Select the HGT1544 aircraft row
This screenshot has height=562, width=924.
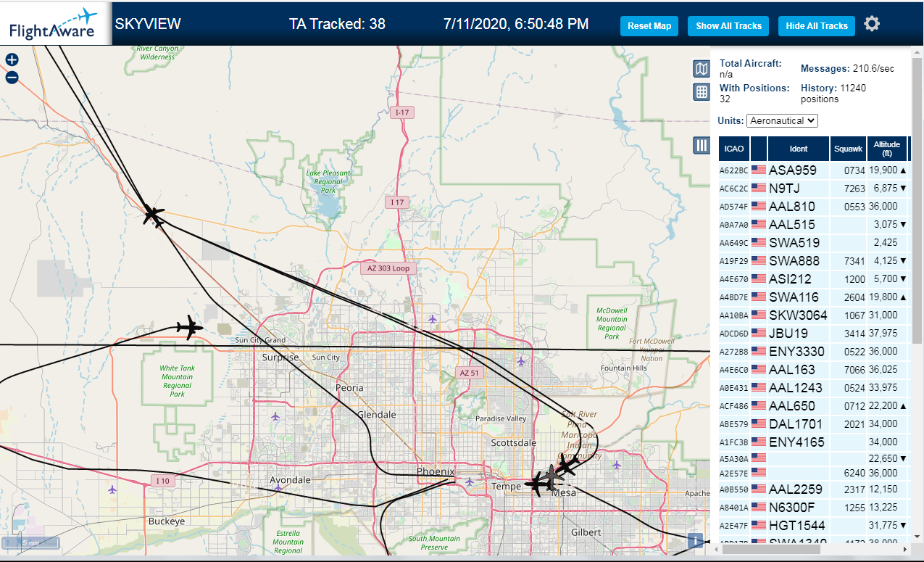pyautogui.click(x=813, y=526)
